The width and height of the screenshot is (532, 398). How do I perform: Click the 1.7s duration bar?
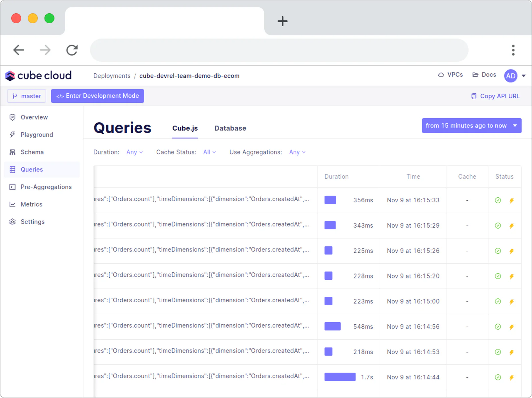click(340, 377)
